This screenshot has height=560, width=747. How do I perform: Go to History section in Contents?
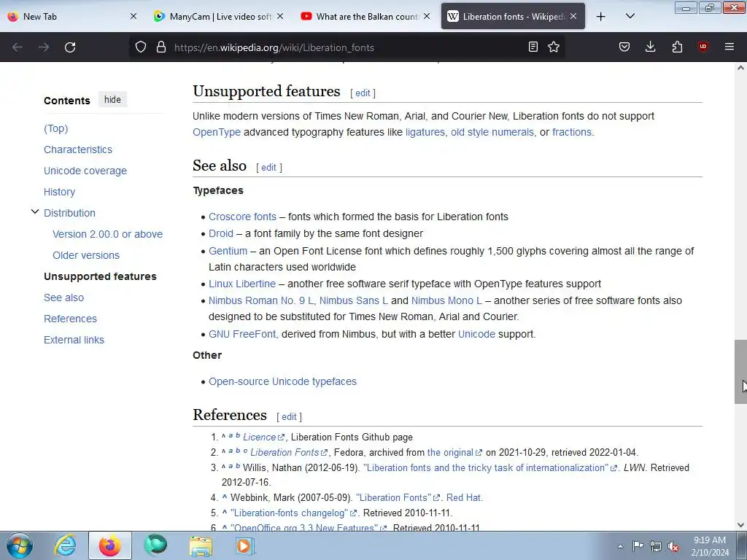click(x=60, y=192)
